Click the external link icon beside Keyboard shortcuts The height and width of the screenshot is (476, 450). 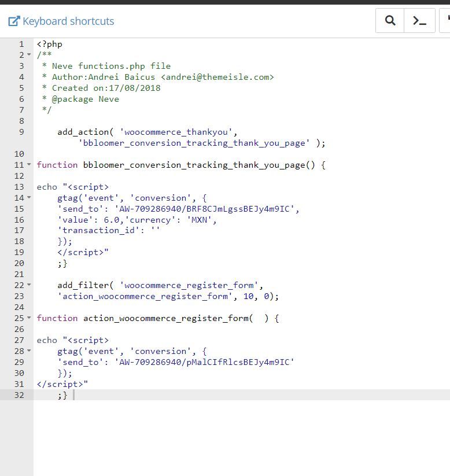click(14, 21)
